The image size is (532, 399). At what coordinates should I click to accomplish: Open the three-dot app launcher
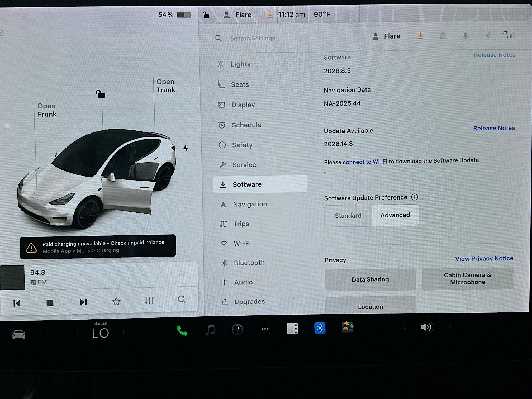(x=265, y=329)
